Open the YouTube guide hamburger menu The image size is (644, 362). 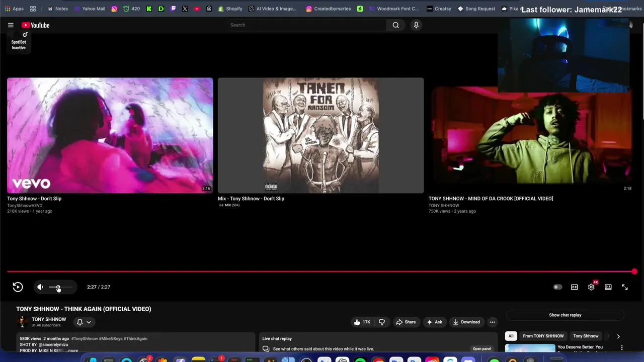pyautogui.click(x=11, y=25)
